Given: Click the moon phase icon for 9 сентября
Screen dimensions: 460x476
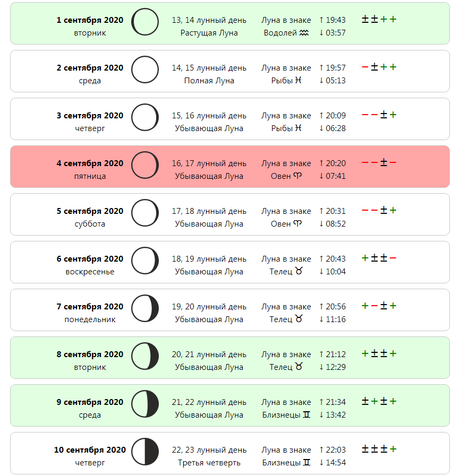Looking at the screenshot, I should pos(145,404).
